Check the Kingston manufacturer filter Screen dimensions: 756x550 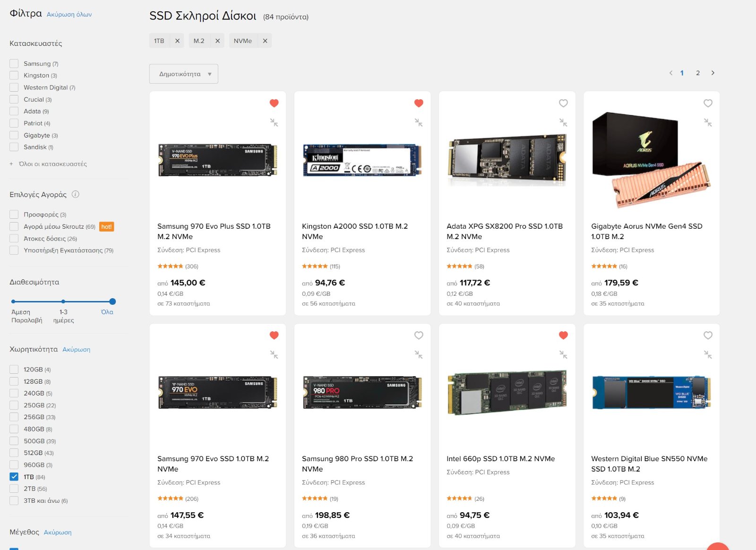coord(14,75)
